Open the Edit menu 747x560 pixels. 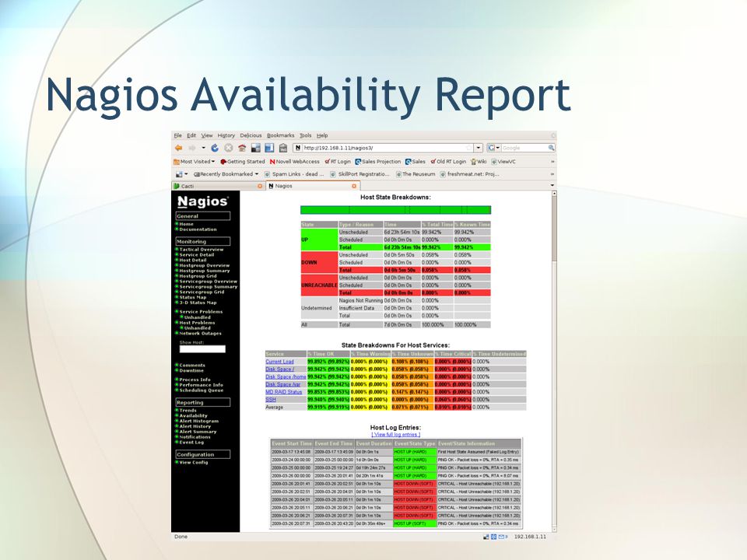[191, 135]
